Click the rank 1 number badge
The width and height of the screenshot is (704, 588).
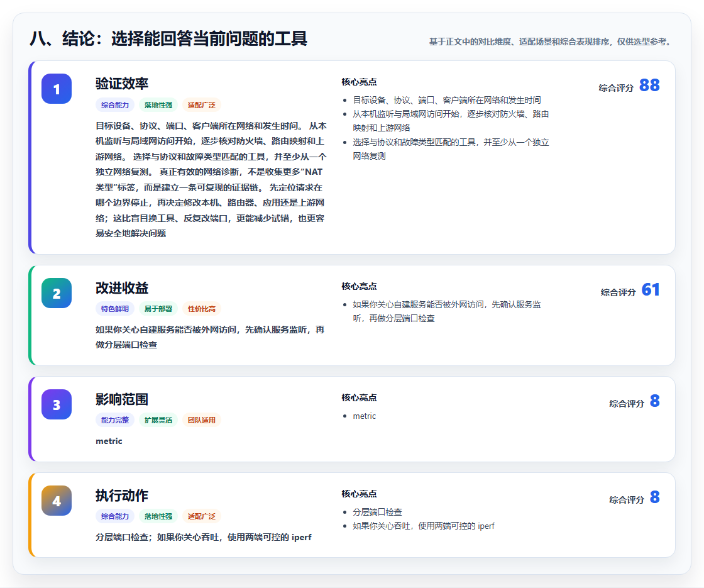tap(57, 89)
